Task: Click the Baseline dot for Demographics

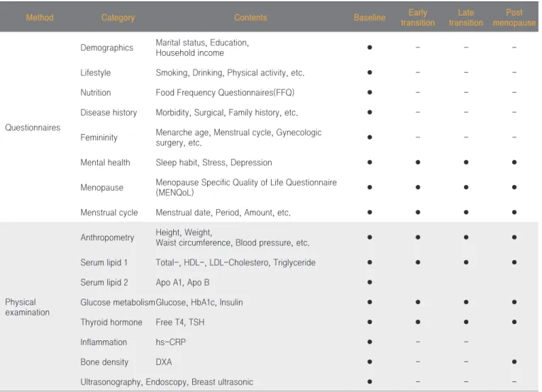Action: pyautogui.click(x=370, y=47)
